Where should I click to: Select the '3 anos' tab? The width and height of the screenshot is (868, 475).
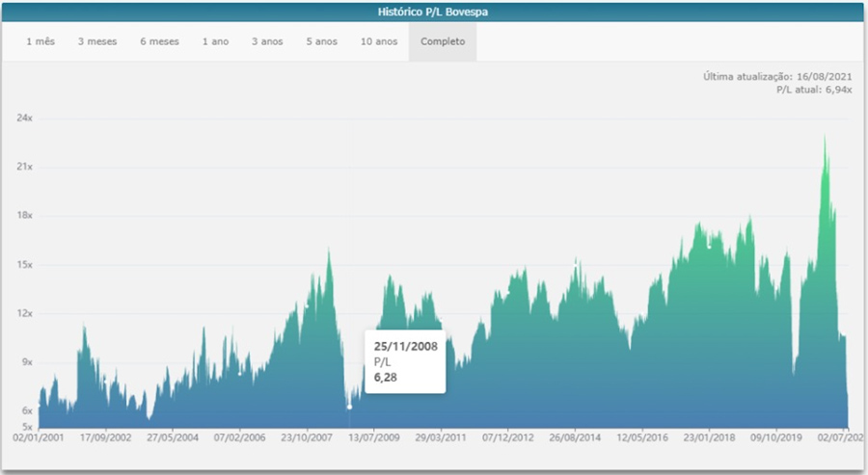click(267, 42)
